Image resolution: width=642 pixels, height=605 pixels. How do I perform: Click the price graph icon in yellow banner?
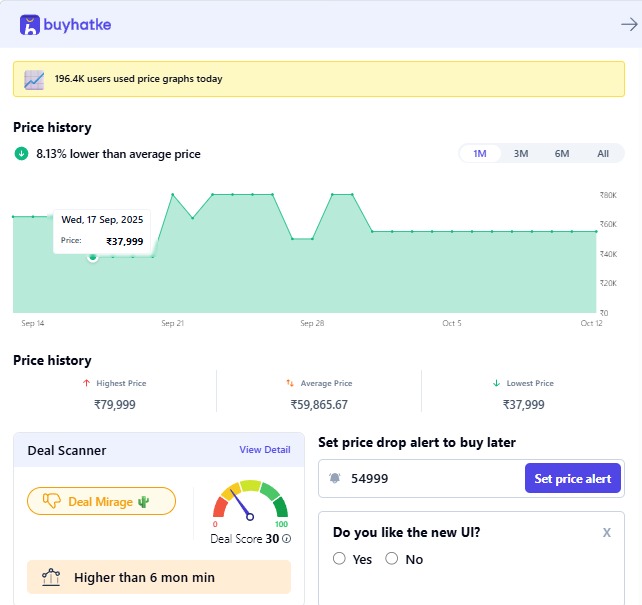click(34, 79)
